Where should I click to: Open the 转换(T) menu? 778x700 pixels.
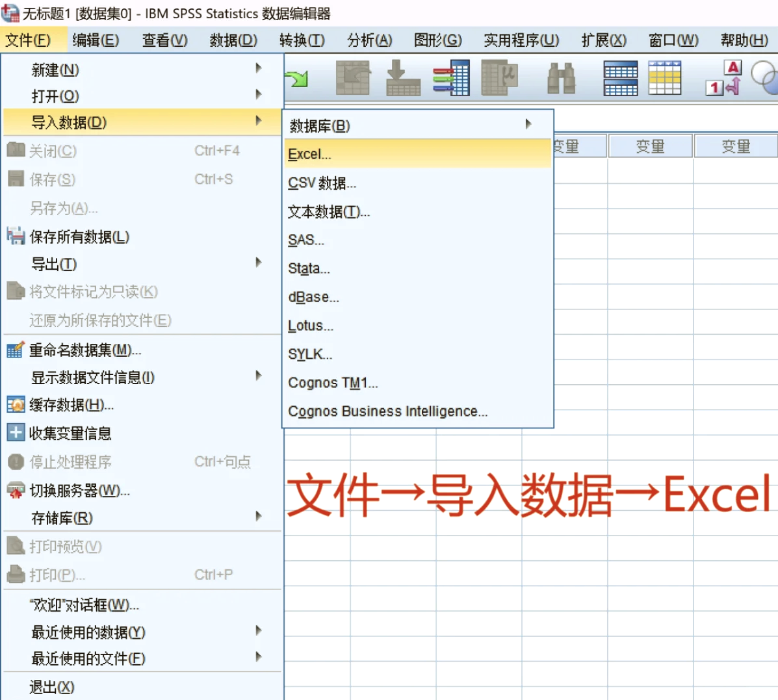point(302,40)
